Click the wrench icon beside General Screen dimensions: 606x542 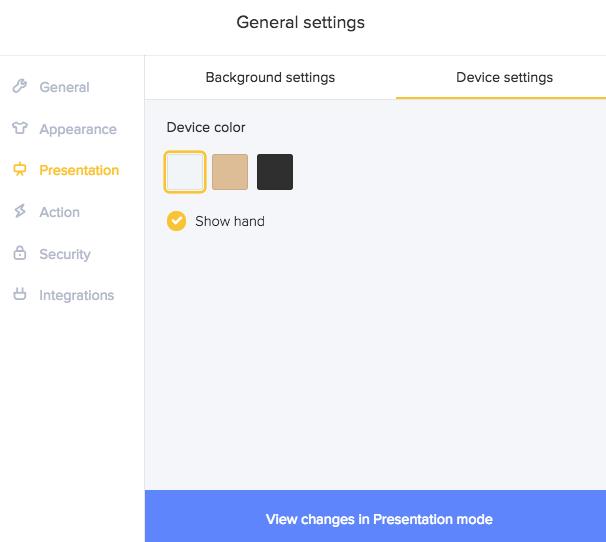20,87
